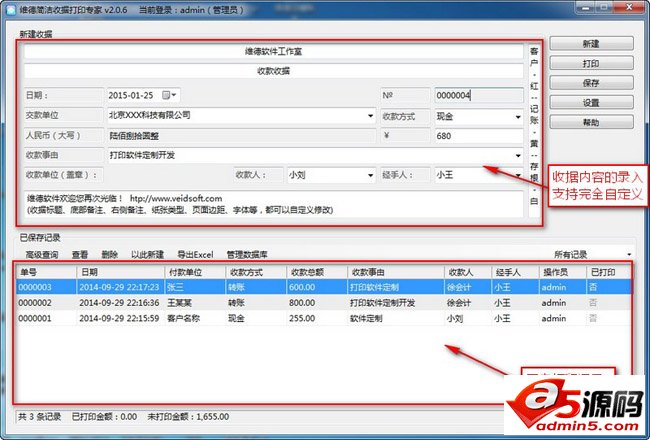
Task: Open 设置 settings button
Action: [592, 102]
